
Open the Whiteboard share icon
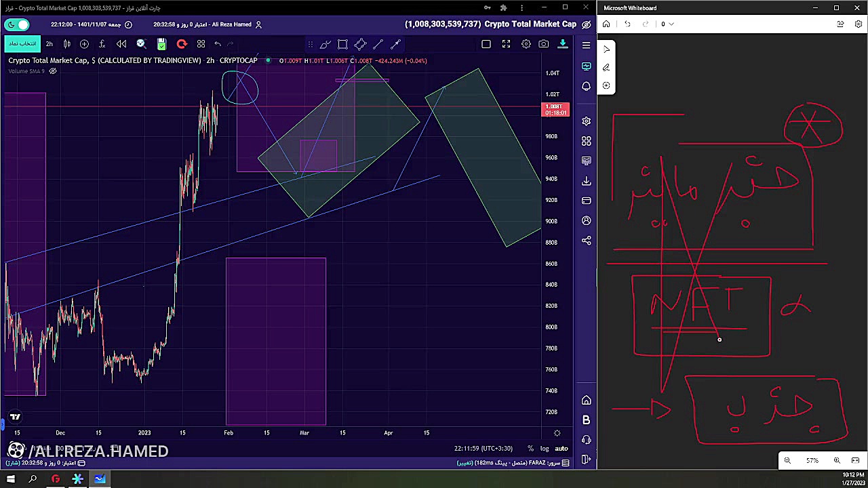coord(840,24)
